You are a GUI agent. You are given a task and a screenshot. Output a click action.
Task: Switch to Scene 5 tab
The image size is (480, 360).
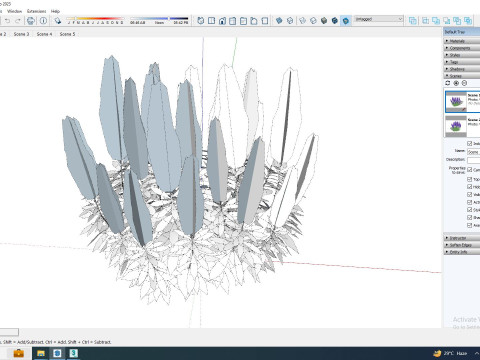click(x=67, y=34)
